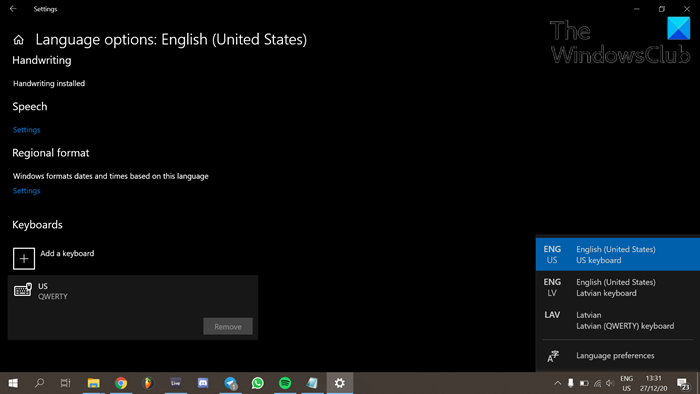Open Discord from the taskbar
The image size is (700, 394).
pos(203,383)
